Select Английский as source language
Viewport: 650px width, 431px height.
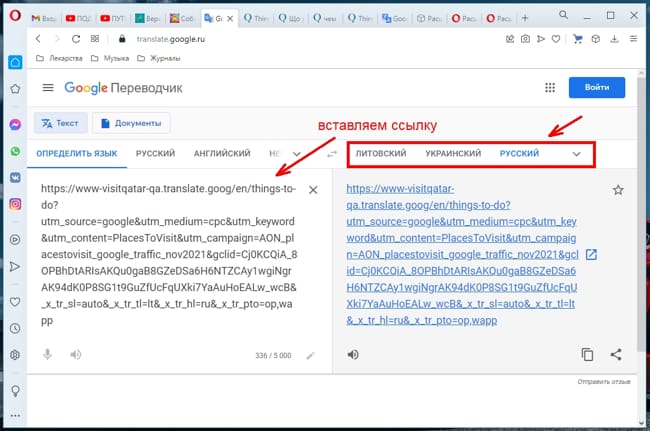(x=222, y=154)
